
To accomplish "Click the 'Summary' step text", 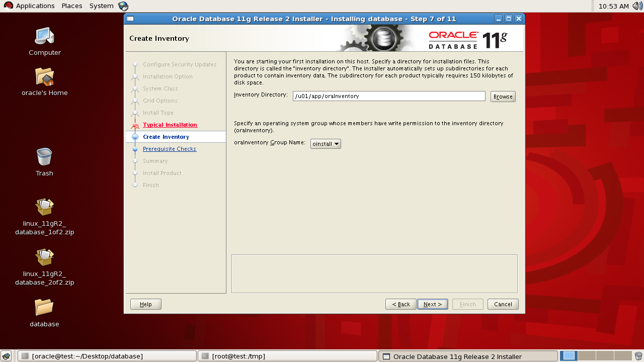I will click(155, 161).
